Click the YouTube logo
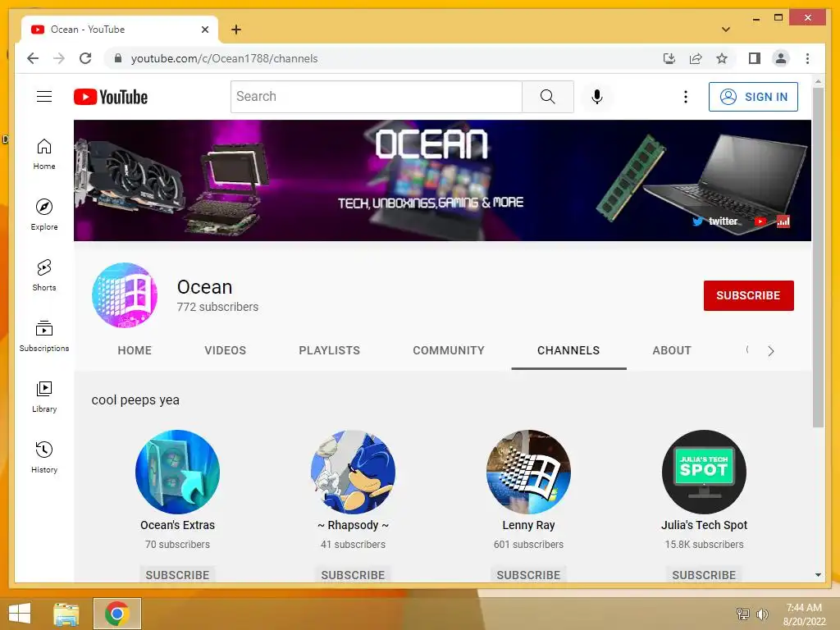 [111, 97]
